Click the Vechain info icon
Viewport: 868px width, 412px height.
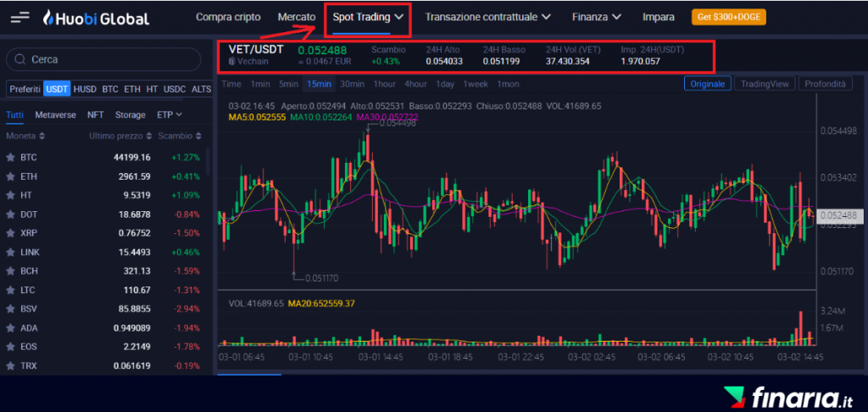232,62
